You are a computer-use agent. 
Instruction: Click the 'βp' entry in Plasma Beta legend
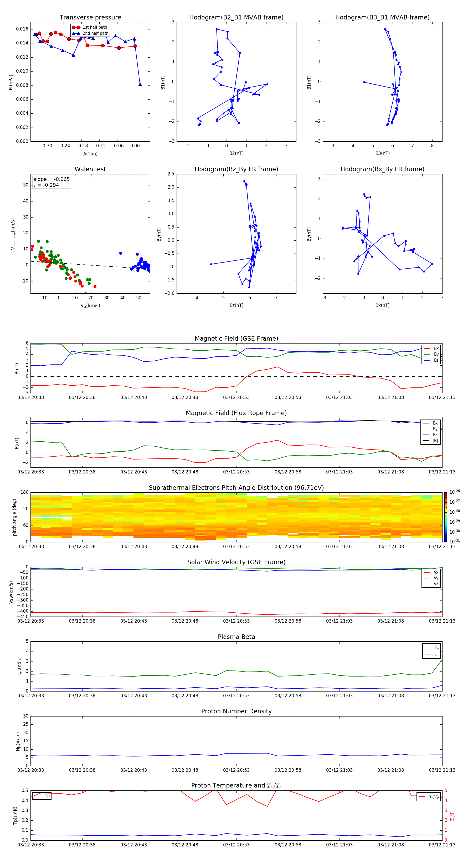click(432, 647)
